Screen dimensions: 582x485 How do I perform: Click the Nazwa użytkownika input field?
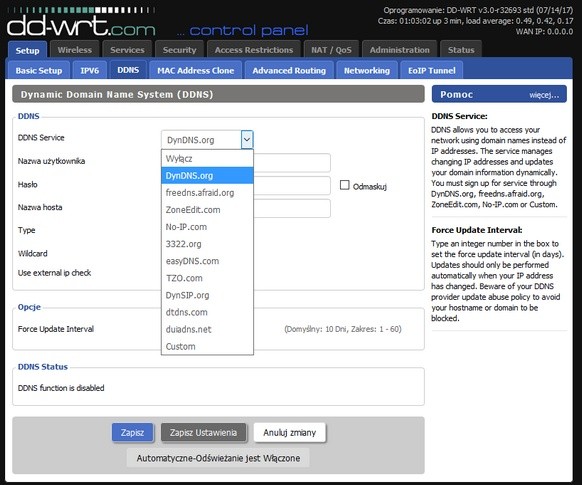[292, 163]
